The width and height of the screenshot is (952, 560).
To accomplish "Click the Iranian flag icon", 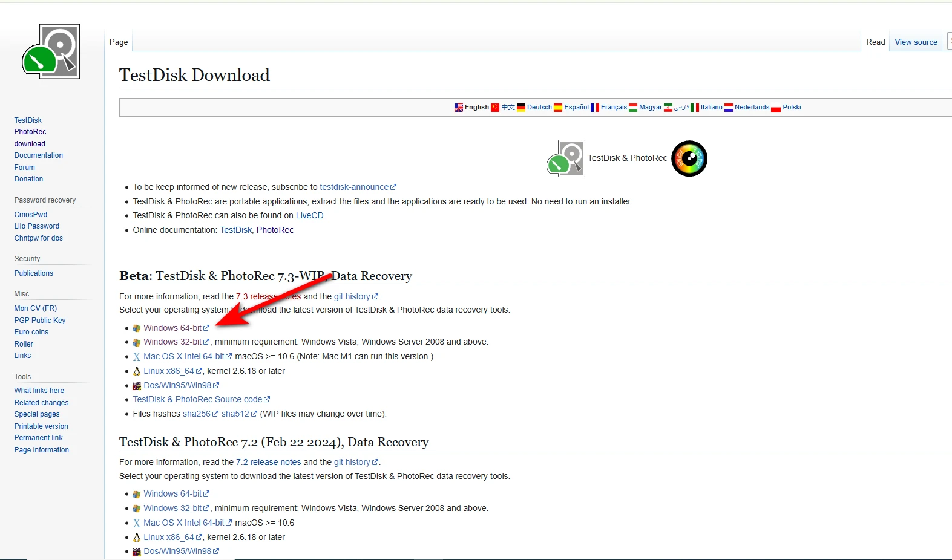I will coord(668,108).
